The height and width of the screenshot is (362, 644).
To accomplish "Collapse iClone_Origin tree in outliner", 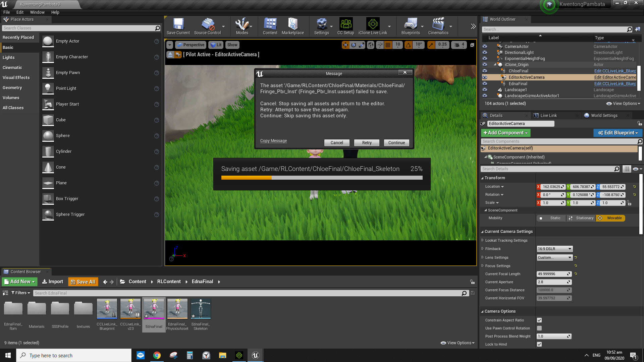I will [495, 64].
